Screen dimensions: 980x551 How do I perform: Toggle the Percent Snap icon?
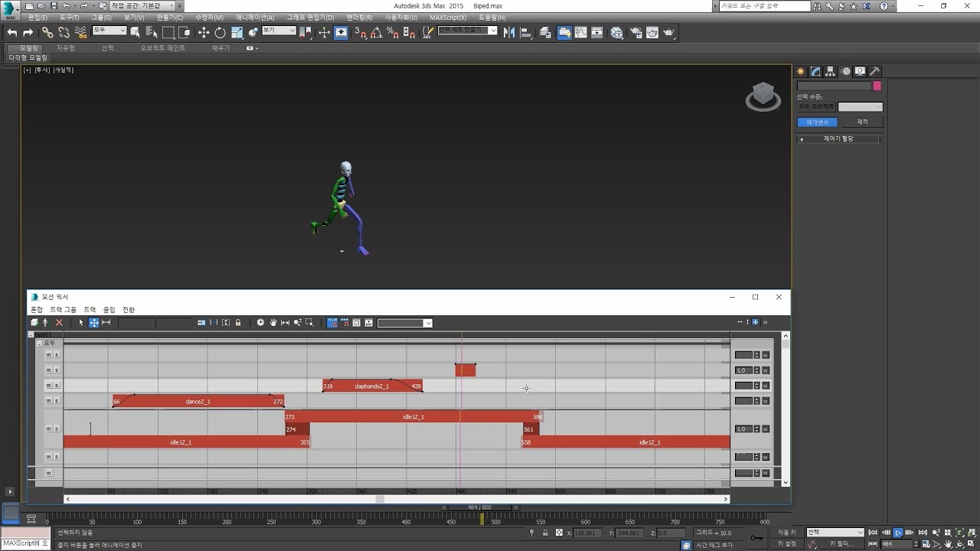[x=393, y=33]
